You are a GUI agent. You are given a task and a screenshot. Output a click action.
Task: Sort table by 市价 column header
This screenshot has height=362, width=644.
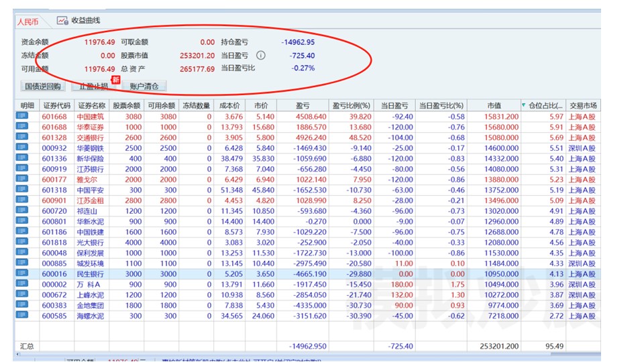pyautogui.click(x=261, y=105)
